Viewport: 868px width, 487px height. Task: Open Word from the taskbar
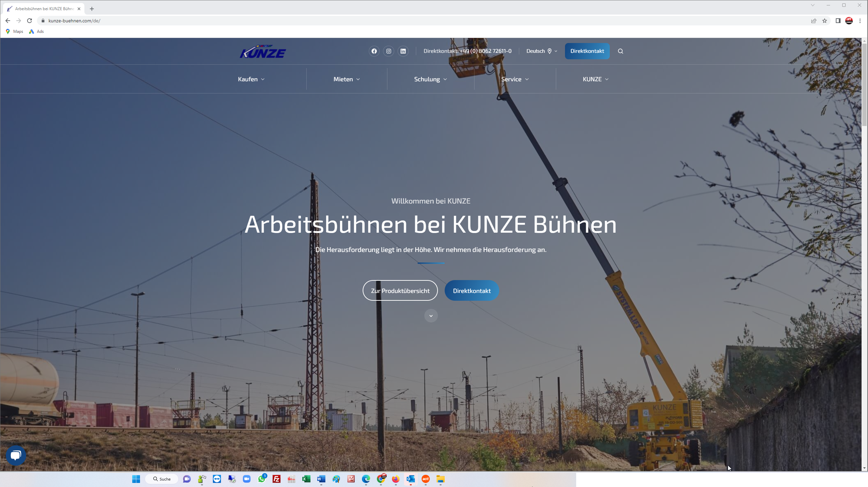click(321, 479)
